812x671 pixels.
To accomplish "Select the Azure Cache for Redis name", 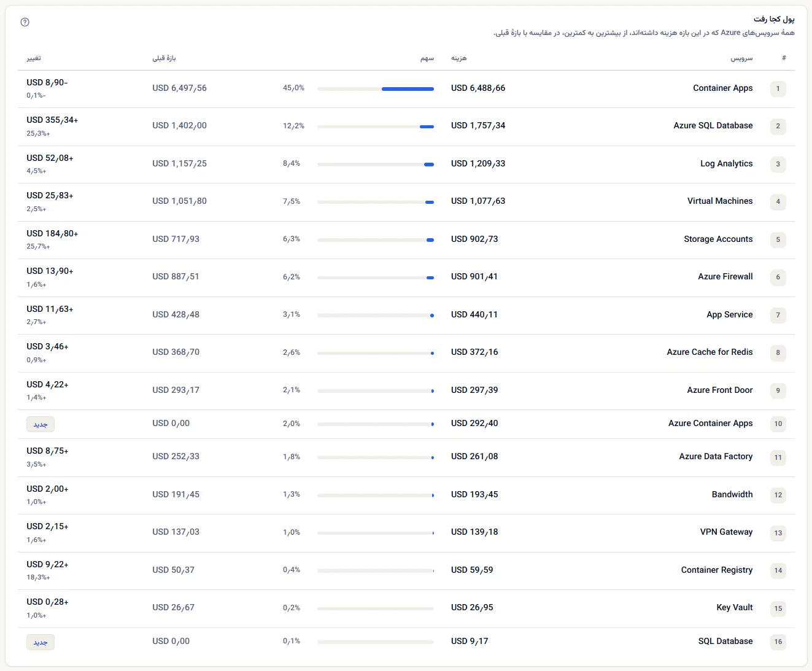I will point(710,352).
